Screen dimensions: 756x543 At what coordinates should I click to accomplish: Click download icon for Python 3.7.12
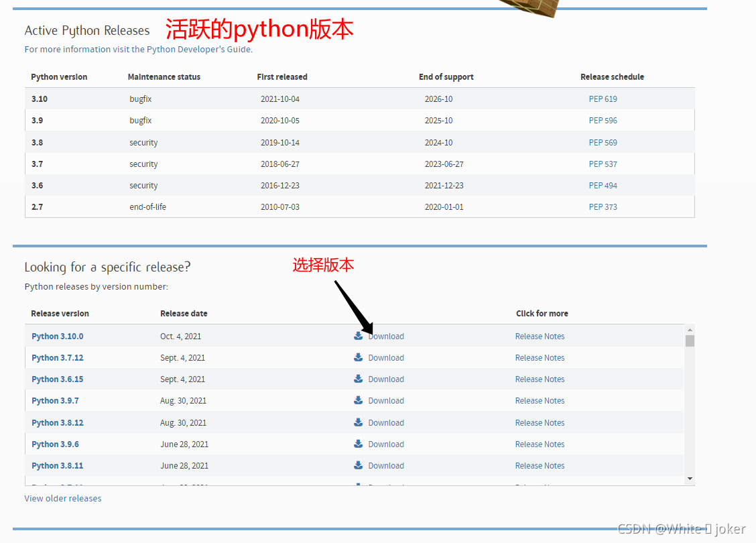click(x=359, y=357)
